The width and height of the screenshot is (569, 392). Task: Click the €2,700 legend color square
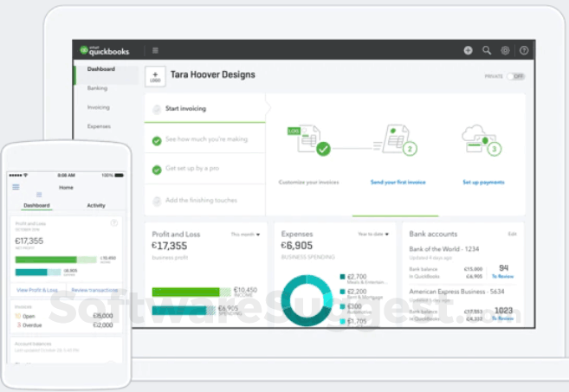pyautogui.click(x=342, y=277)
